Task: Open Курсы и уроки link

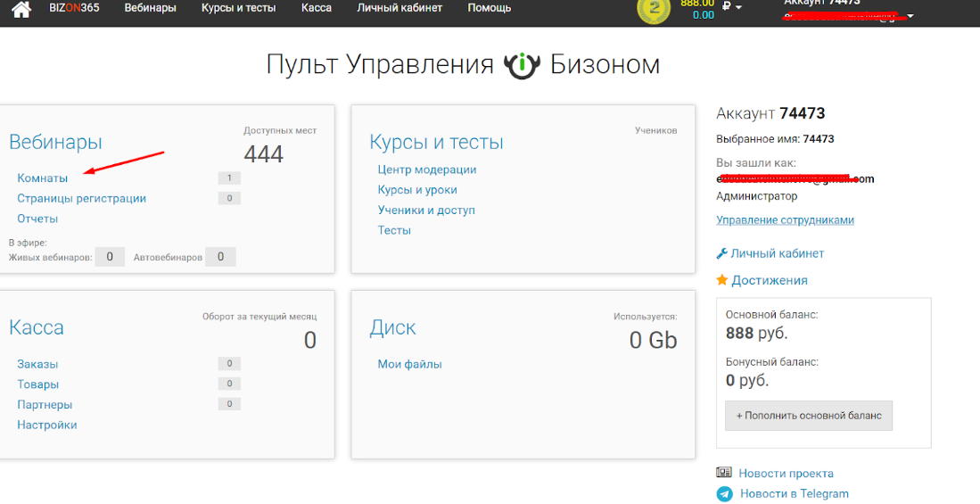Action: pos(417,189)
